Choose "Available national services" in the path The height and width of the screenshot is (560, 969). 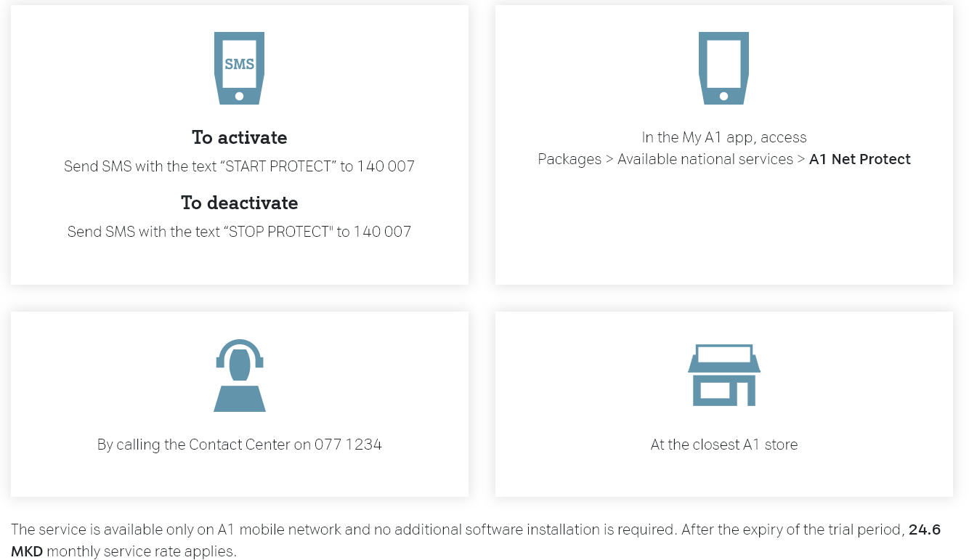click(x=705, y=159)
